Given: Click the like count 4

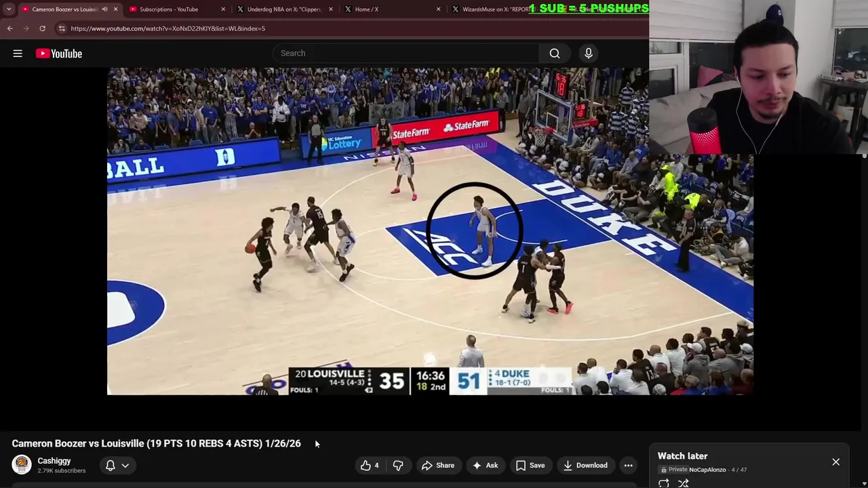Looking at the screenshot, I should (x=376, y=466).
